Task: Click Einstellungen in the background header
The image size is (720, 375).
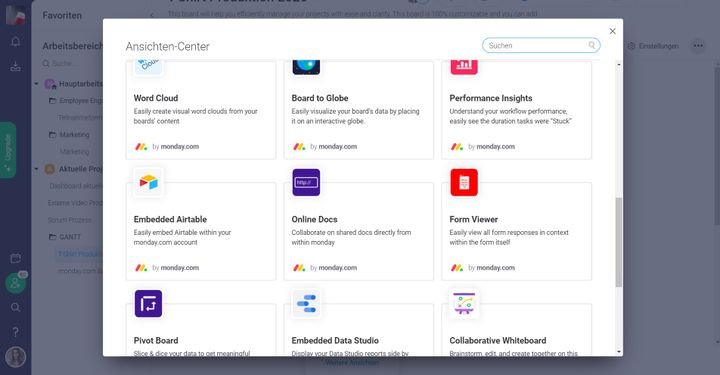Action: tap(653, 46)
